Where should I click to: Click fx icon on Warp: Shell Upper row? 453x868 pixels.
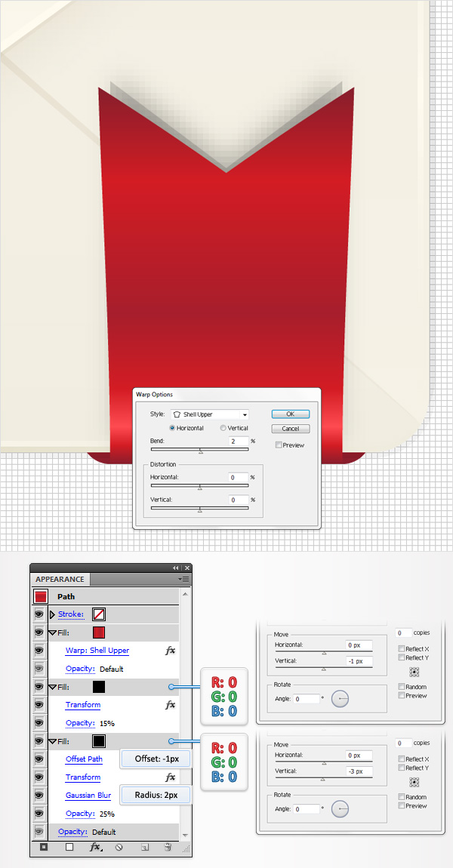coord(170,651)
